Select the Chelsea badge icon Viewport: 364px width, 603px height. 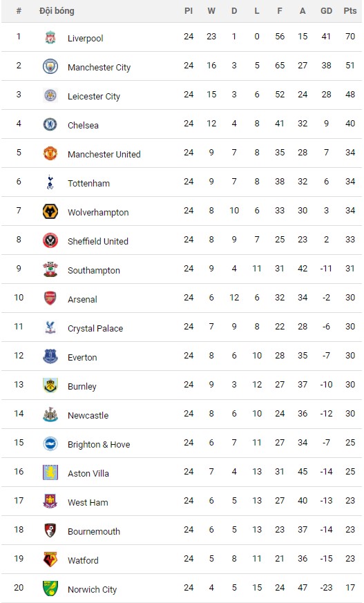[x=50, y=124]
